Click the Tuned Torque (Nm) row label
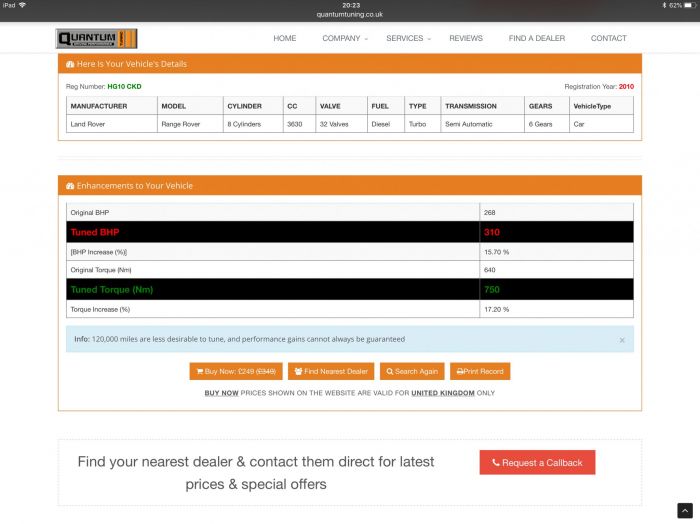This screenshot has width=700, height=524. [x=112, y=290]
